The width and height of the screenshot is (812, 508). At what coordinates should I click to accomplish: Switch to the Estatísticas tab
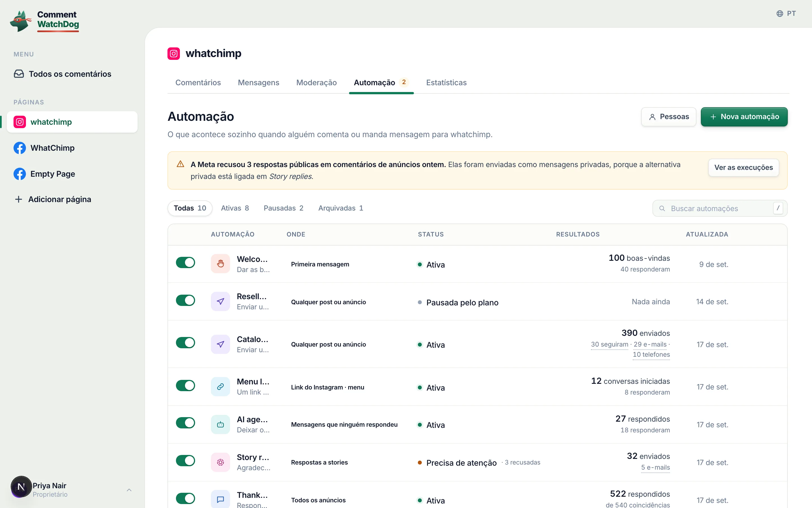tap(446, 83)
